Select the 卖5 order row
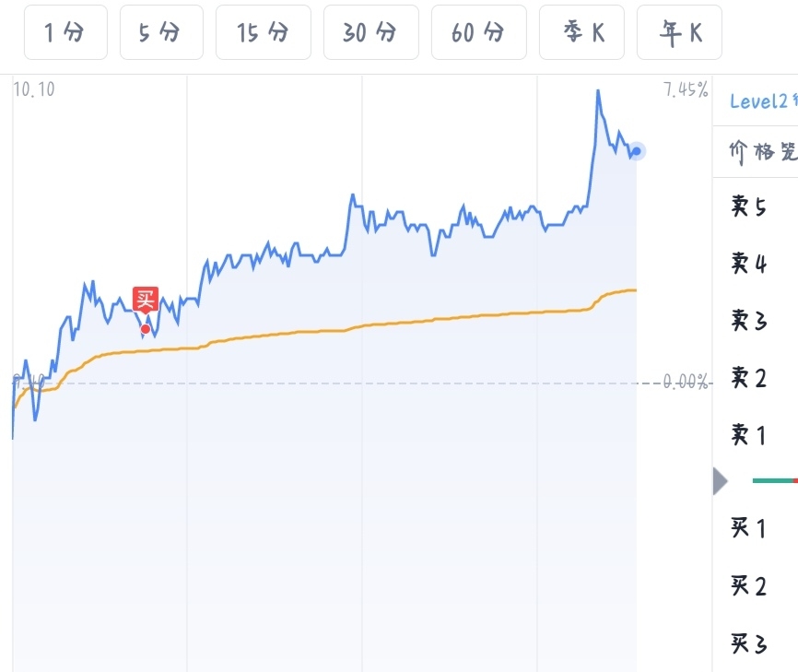This screenshot has width=798, height=672. point(749,206)
